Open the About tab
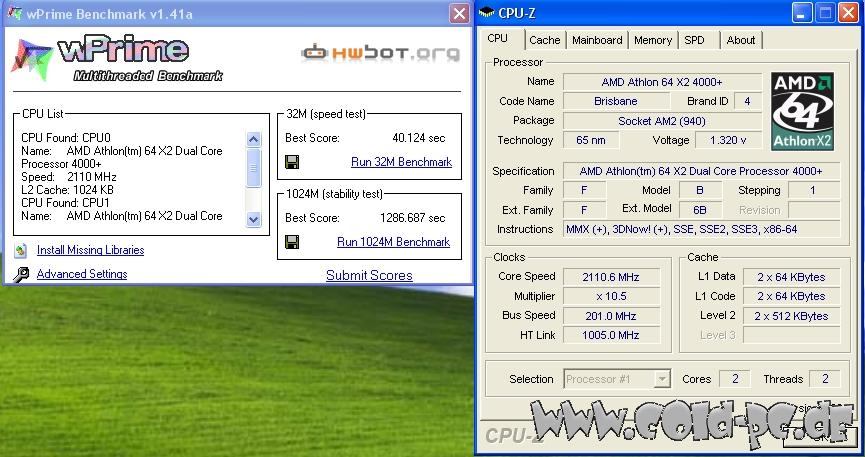 [740, 40]
